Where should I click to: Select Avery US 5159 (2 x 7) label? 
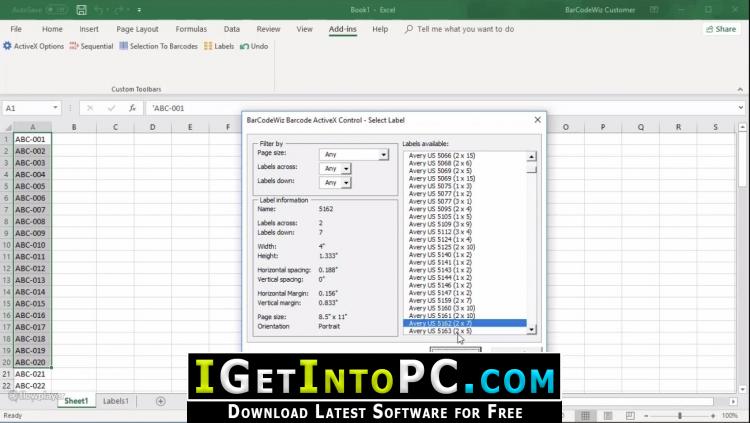point(440,301)
